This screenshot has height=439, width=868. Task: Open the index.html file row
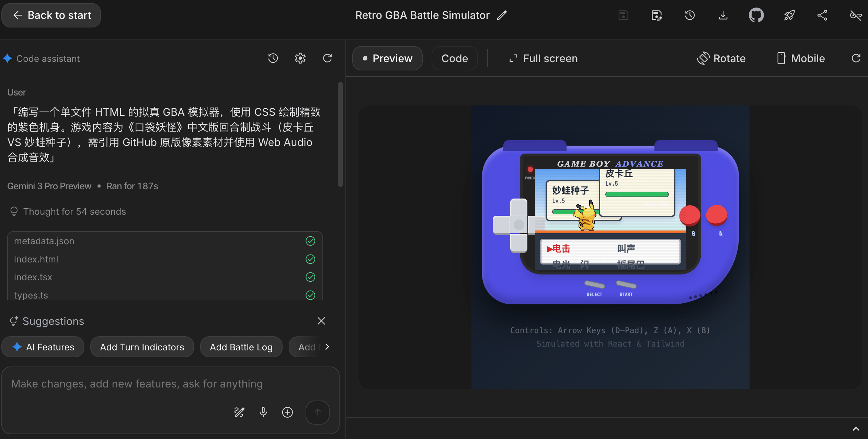(x=165, y=259)
